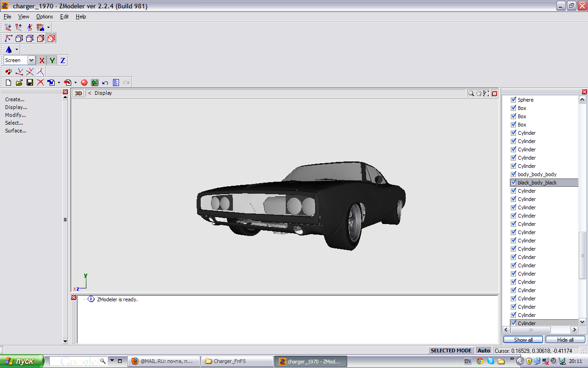Screen dimensions: 588x368
Task: Click the undo arrow icon
Action: point(105,83)
